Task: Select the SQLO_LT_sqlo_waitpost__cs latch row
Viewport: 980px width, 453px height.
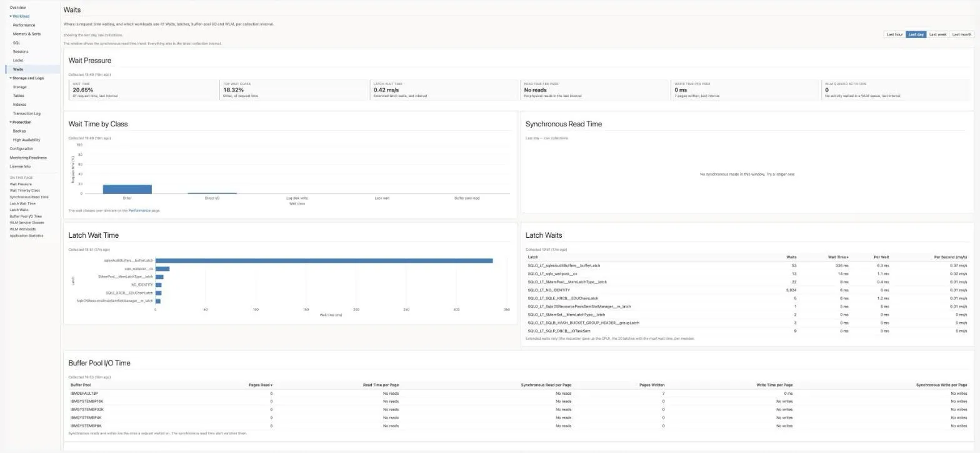Action: 747,273
